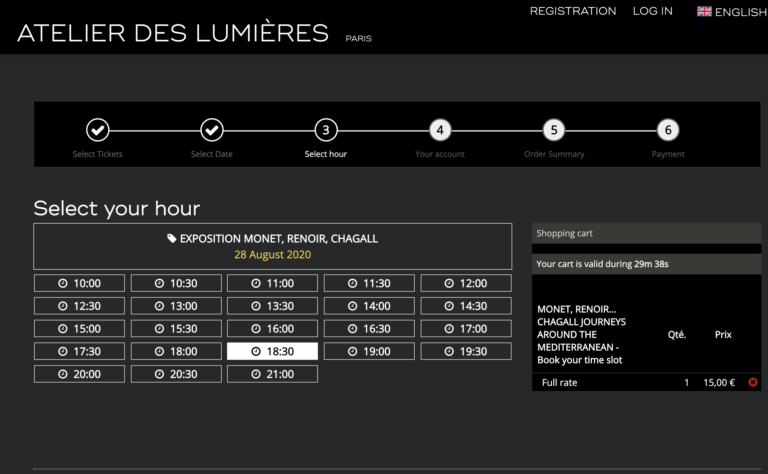Click the Book your time slot text

point(579,360)
